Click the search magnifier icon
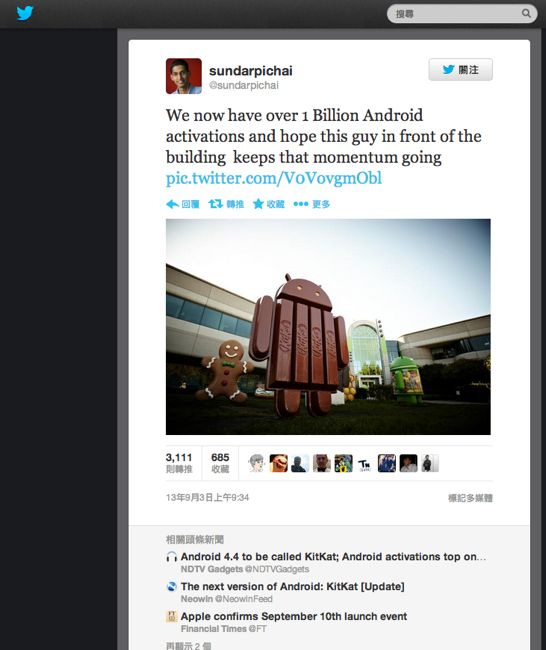The image size is (546, 650). 526,13
